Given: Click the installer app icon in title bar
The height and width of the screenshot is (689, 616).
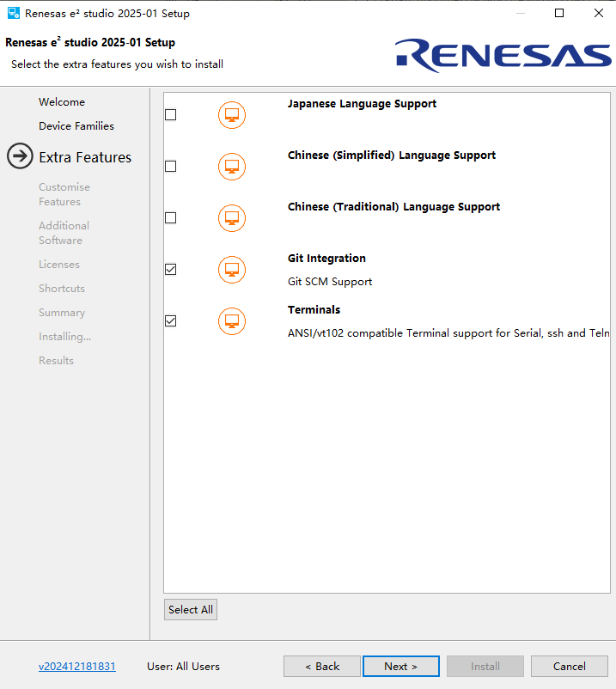Looking at the screenshot, I should point(14,13).
